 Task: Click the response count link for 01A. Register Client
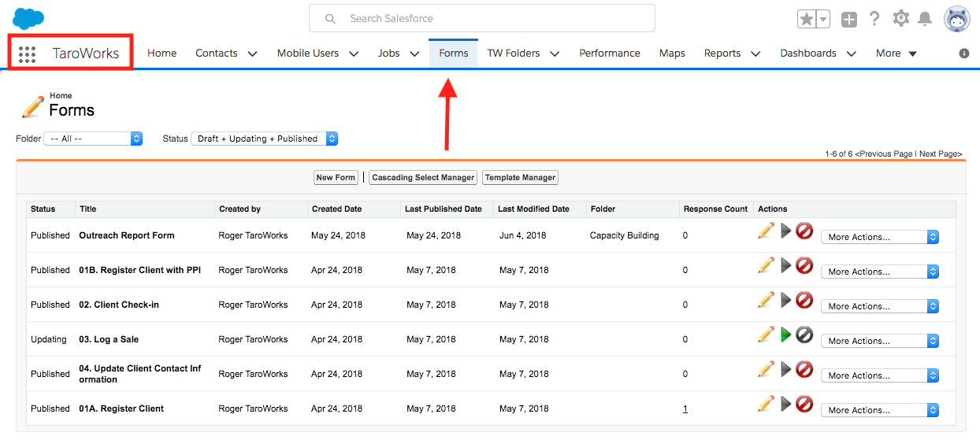pyautogui.click(x=685, y=409)
